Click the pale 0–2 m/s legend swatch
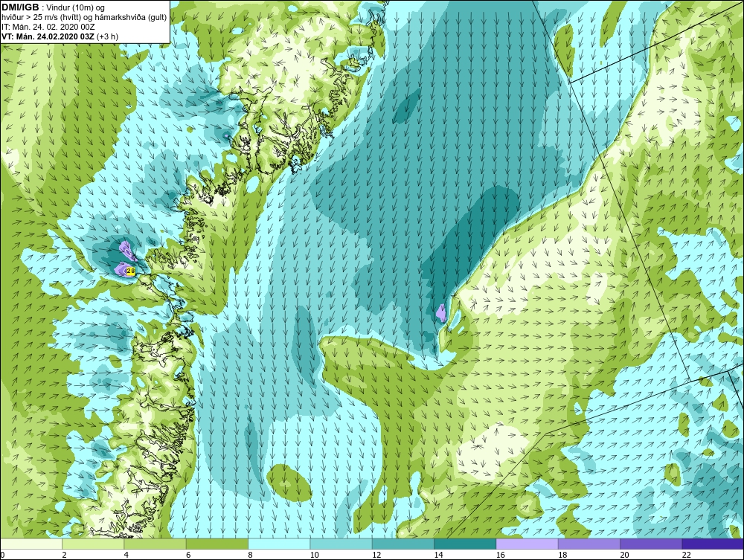Image resolution: width=744 pixels, height=560 pixels. tap(31, 544)
